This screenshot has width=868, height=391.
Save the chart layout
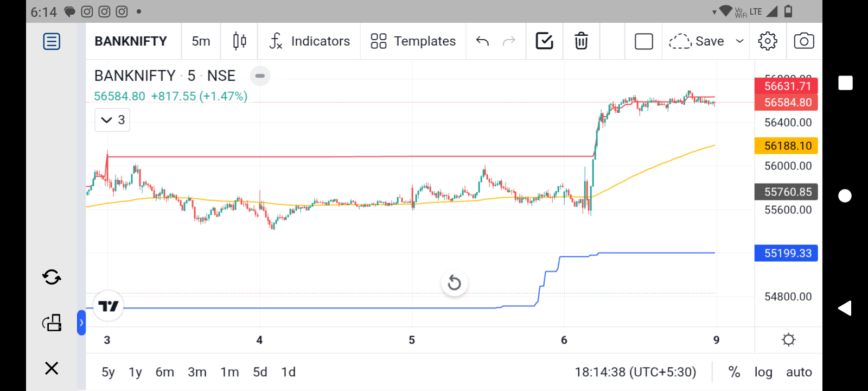[697, 41]
